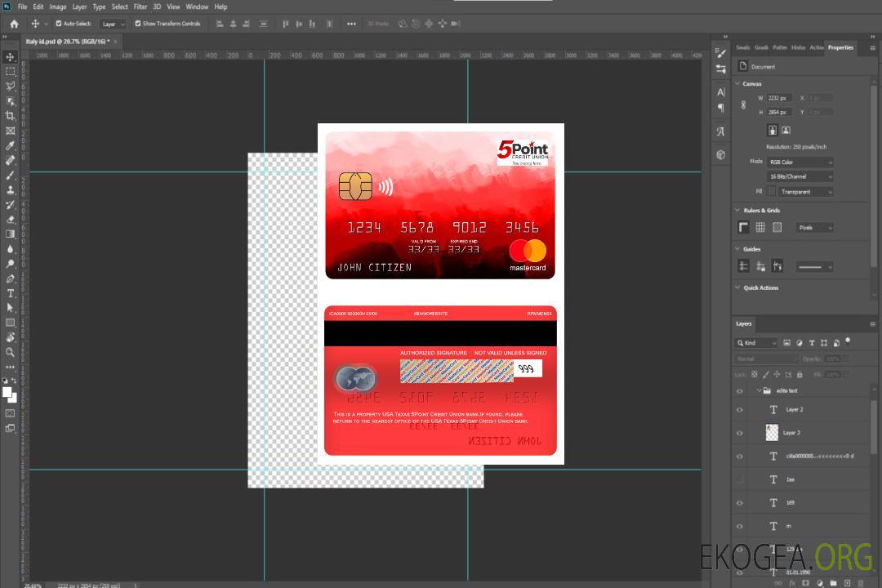882x588 pixels.
Task: Open the layer filter Kind dropdown
Action: (x=756, y=343)
